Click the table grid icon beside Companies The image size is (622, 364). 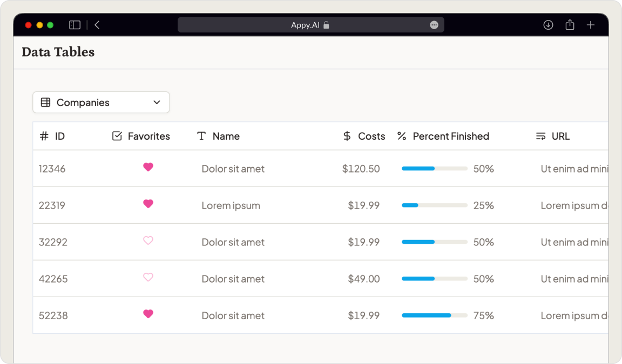coord(46,102)
